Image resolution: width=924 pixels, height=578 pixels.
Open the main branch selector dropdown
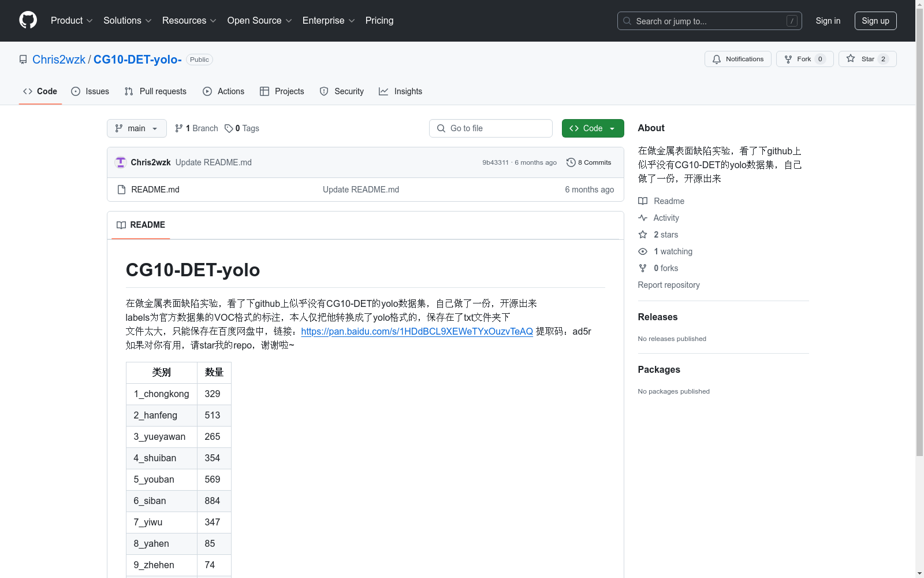137,128
